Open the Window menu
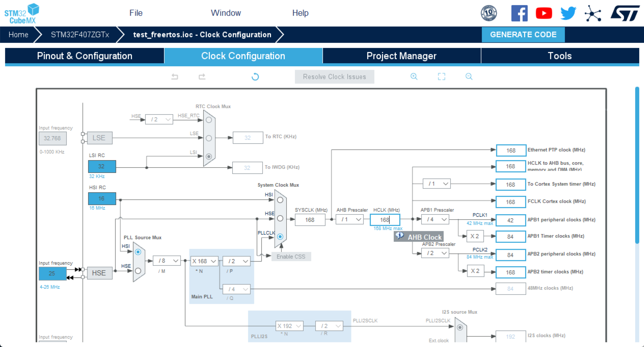 (x=226, y=13)
